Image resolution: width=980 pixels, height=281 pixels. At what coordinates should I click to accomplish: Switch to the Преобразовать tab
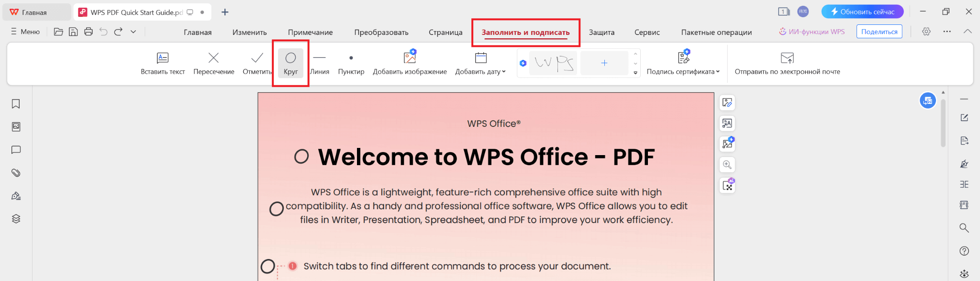pyautogui.click(x=381, y=32)
